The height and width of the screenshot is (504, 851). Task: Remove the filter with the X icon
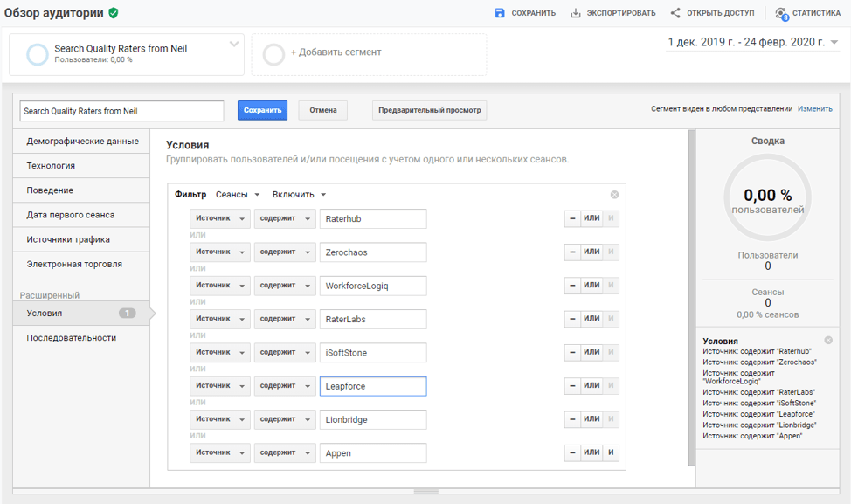point(614,195)
